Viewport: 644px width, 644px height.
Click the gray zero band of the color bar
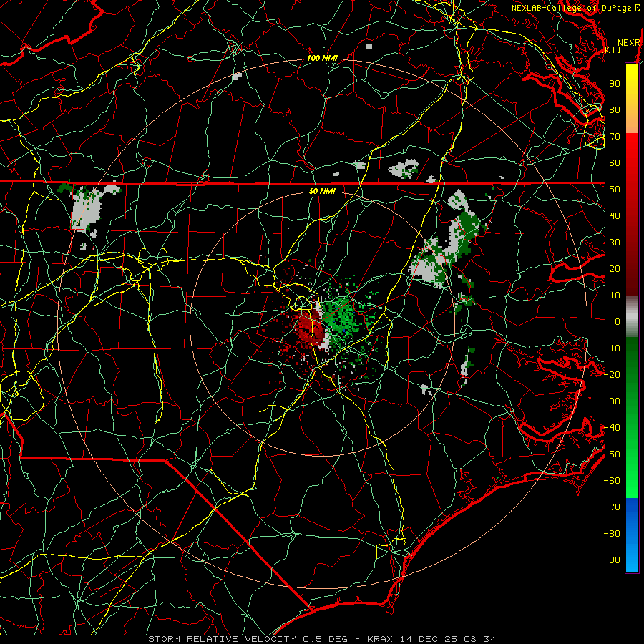coord(632,316)
